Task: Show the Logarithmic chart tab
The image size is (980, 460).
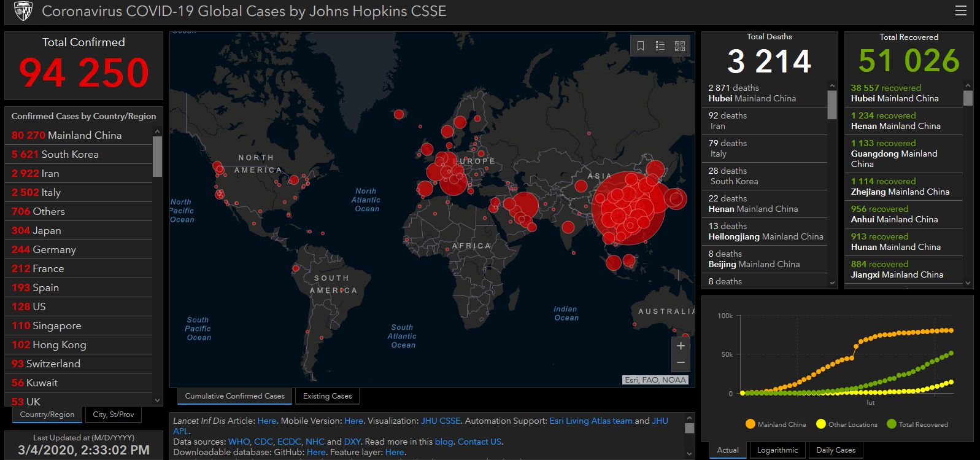Action: tap(777, 450)
